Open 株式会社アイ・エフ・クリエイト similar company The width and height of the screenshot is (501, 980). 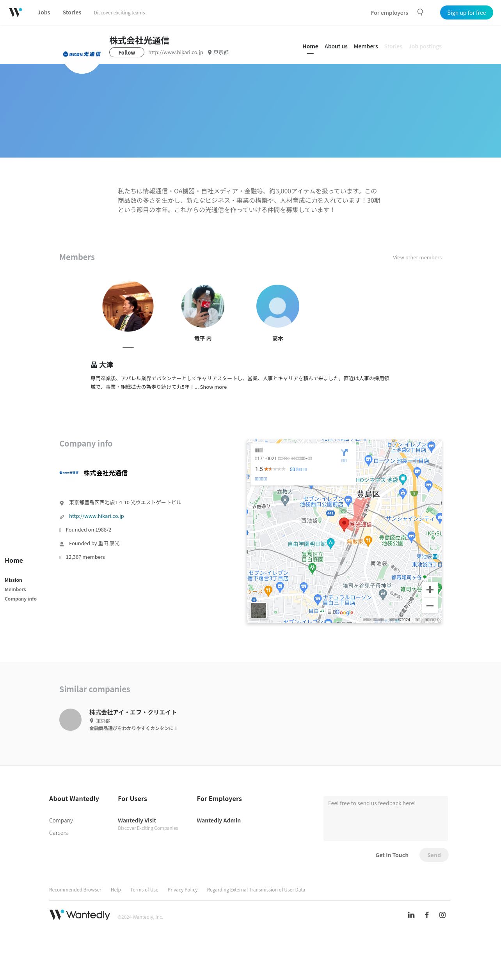tap(133, 712)
